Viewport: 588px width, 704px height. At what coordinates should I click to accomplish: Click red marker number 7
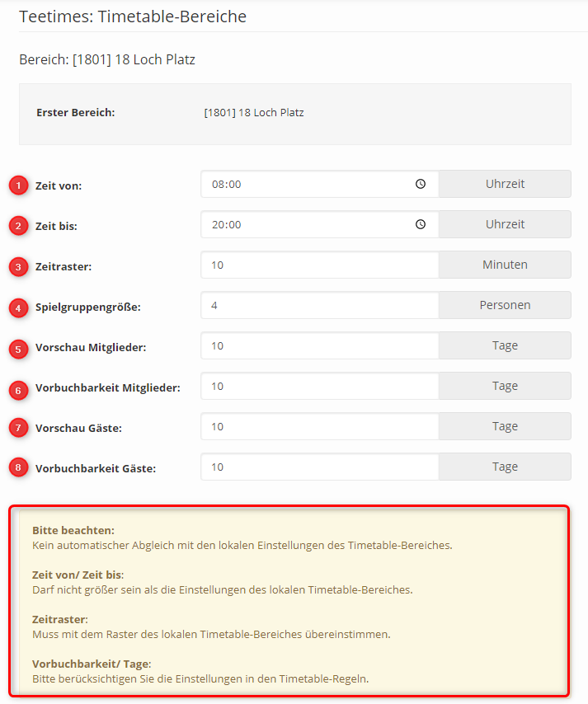click(18, 428)
